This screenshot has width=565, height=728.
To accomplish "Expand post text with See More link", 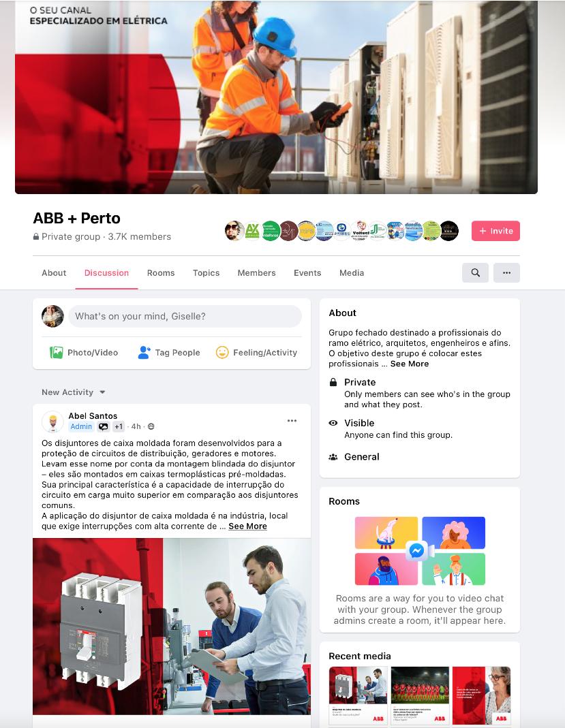I will pos(247,526).
